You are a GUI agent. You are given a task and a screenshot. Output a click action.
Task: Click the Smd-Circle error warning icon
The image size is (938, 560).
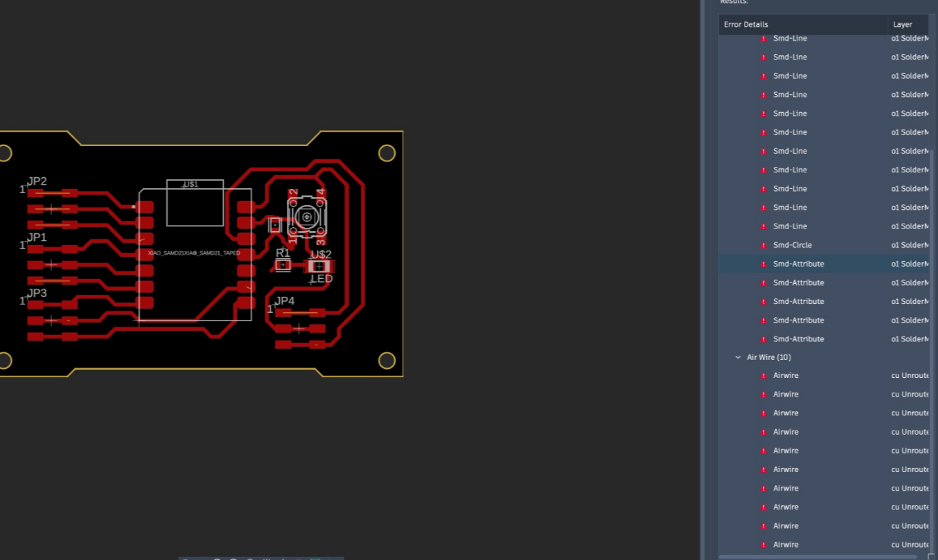(x=763, y=245)
